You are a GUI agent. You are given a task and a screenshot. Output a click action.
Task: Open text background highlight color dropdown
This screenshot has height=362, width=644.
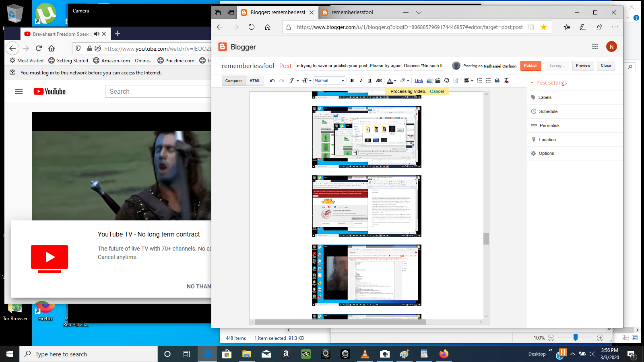(405, 80)
